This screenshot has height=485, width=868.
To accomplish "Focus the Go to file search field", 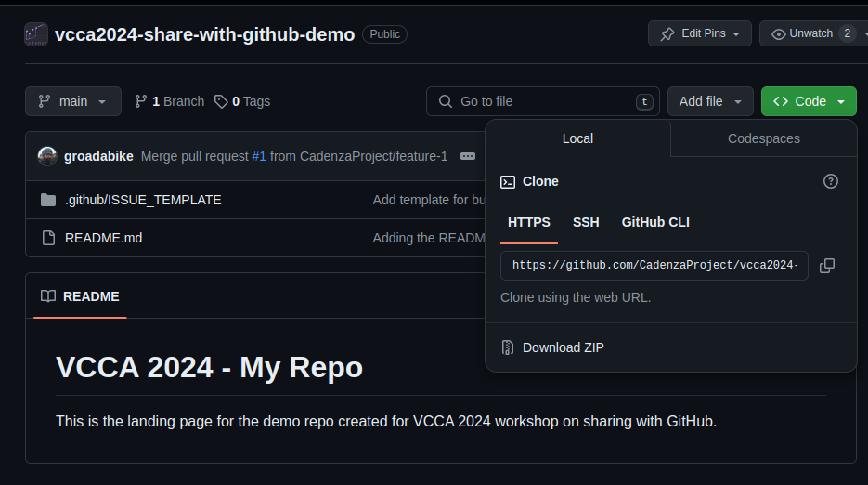I will [x=542, y=101].
